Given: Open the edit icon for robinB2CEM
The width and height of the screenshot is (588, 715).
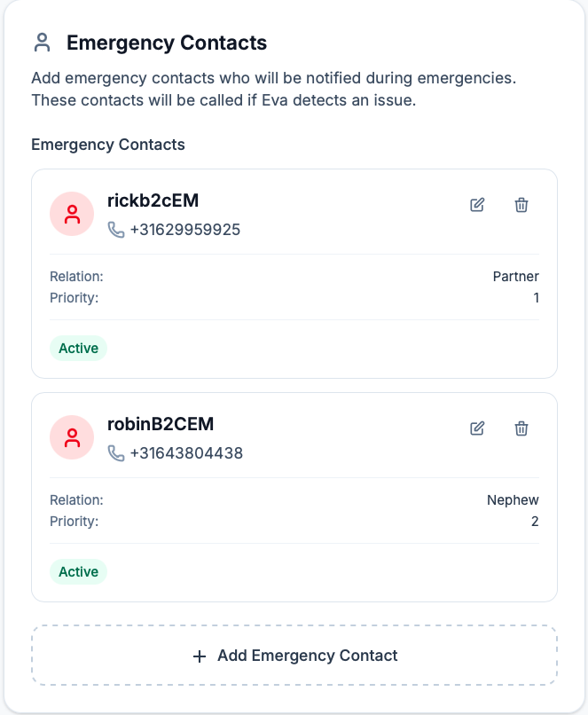Looking at the screenshot, I should pyautogui.click(x=476, y=428).
